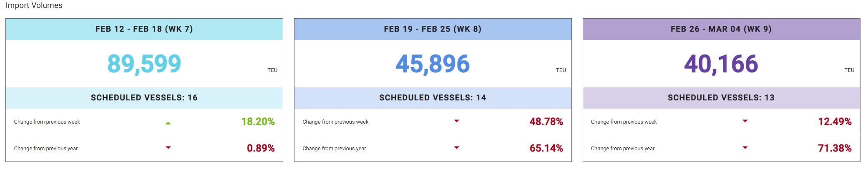Viewport: 868px width, 169px height.
Task: Click the 71.38% yearly change value
Action: point(835,148)
